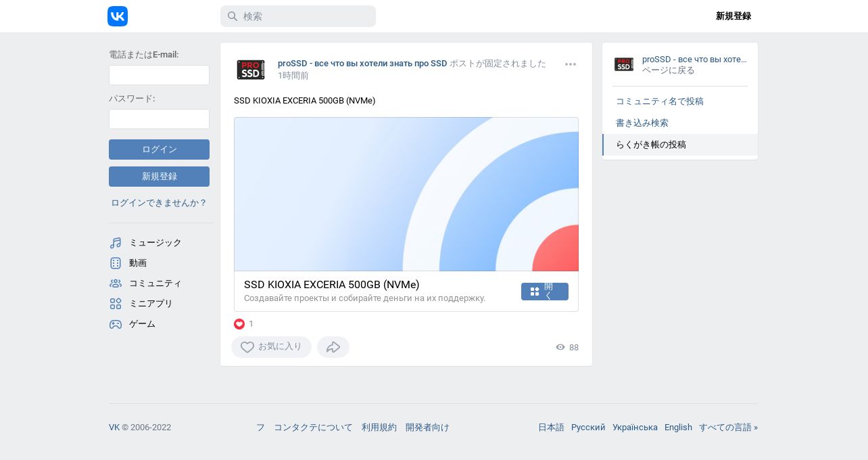Select 書き込み検索 tab
This screenshot has width=868, height=460.
click(680, 123)
